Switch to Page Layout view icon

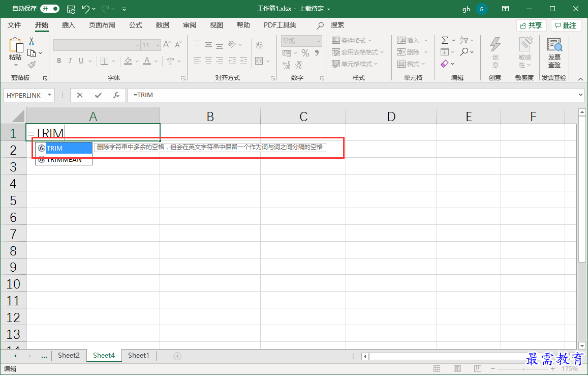tap(457, 369)
